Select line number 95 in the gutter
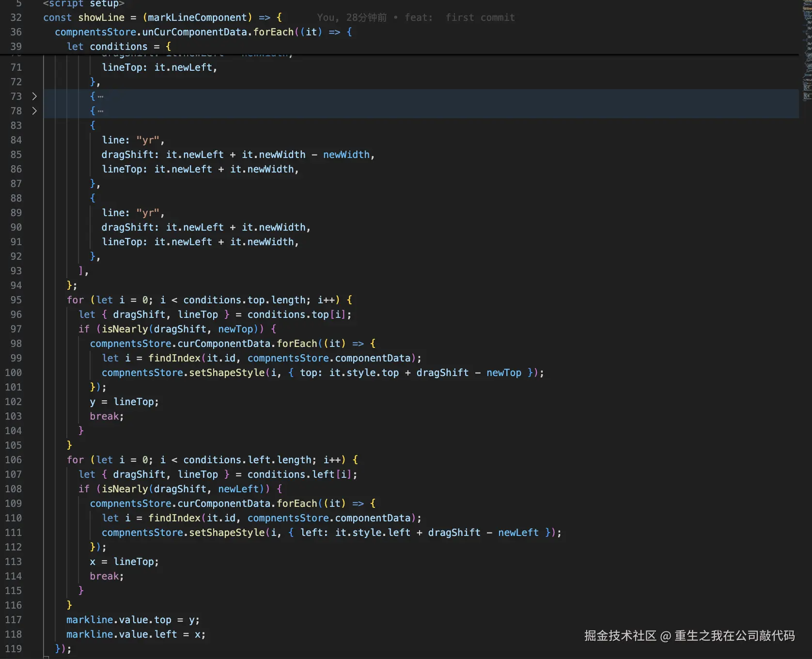The height and width of the screenshot is (659, 812). coord(16,300)
